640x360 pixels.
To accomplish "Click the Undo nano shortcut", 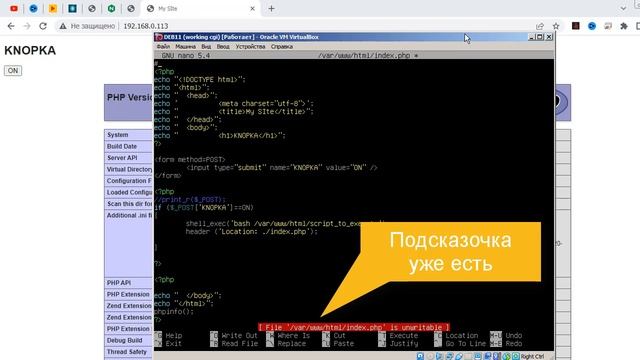I will click(506, 336).
